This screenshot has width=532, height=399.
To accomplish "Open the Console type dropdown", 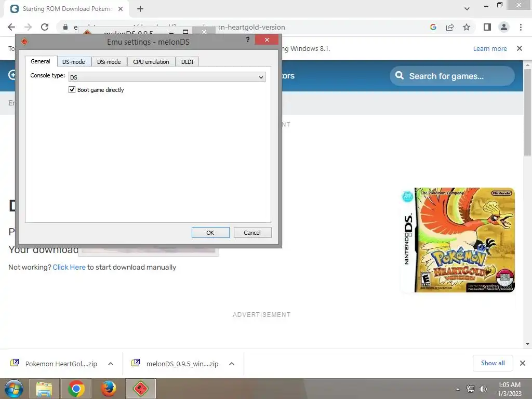I will (167, 77).
